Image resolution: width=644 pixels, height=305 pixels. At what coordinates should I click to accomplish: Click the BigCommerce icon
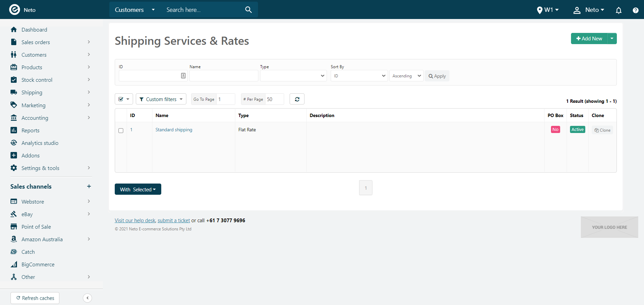click(14, 264)
